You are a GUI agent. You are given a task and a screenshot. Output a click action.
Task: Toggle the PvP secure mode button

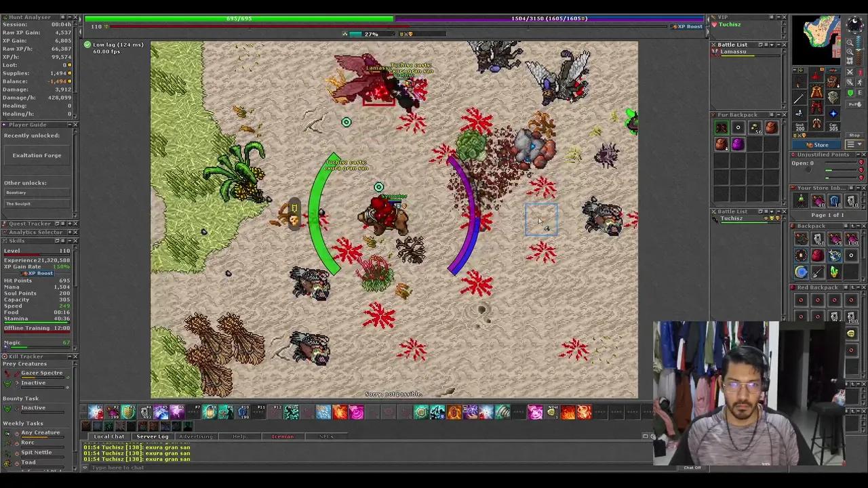[855, 104]
